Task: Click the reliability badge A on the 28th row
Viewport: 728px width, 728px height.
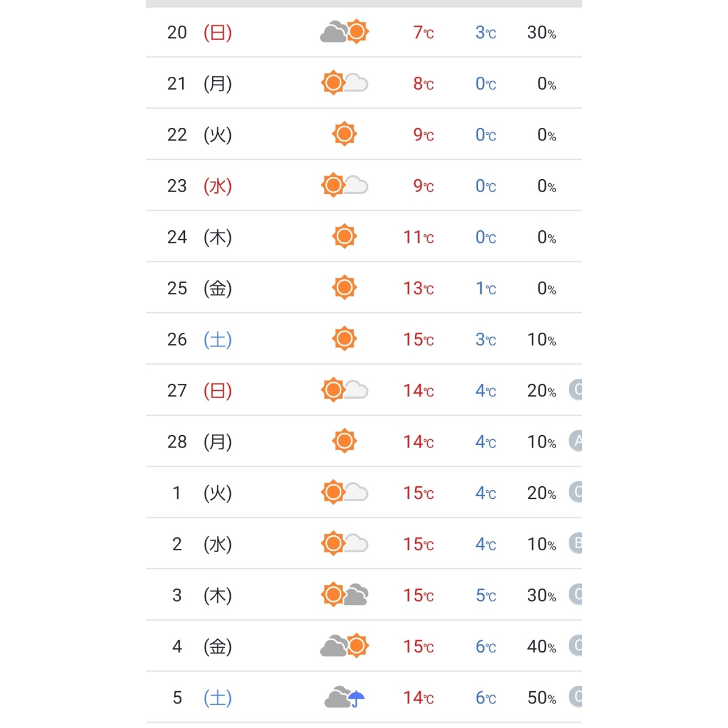Action: pos(576,441)
